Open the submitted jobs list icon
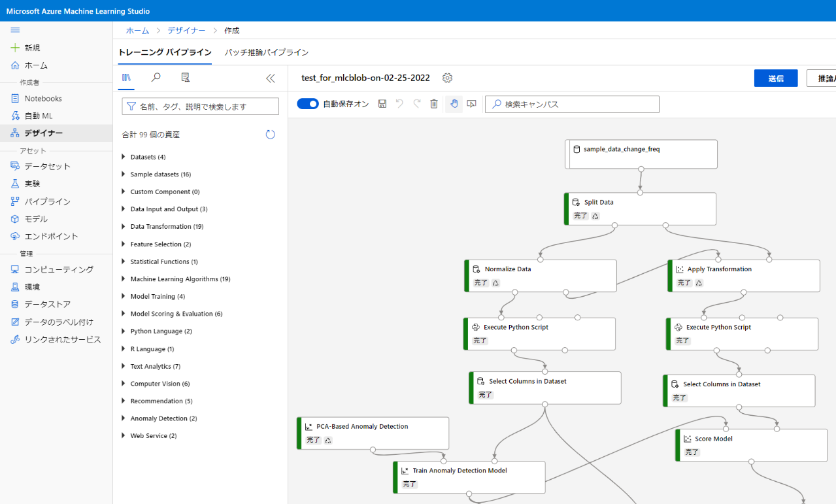836x504 pixels. tap(186, 78)
